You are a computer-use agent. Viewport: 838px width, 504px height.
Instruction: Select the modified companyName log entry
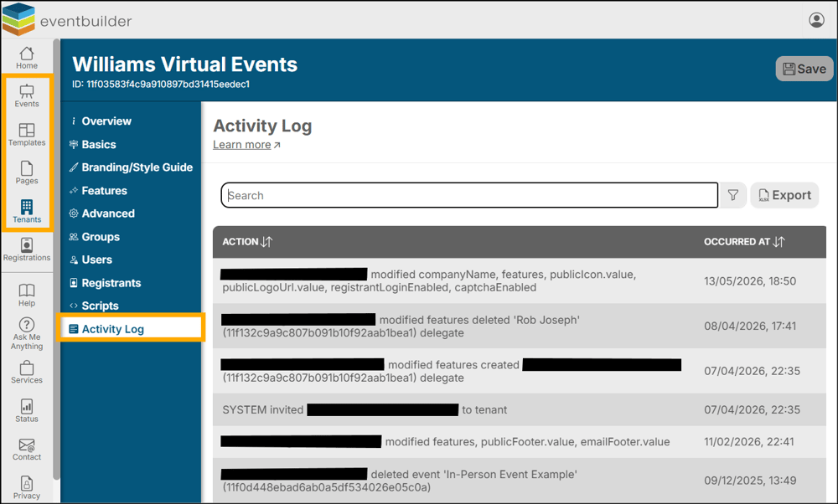click(520, 280)
